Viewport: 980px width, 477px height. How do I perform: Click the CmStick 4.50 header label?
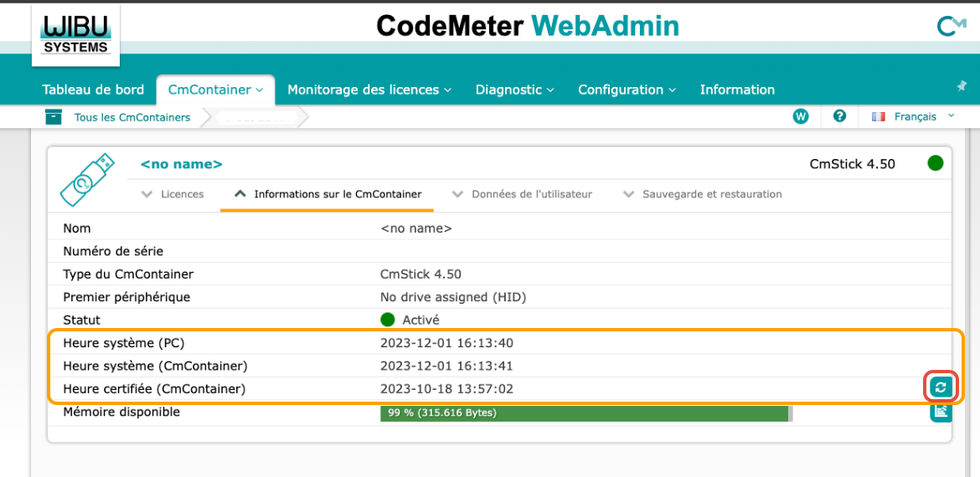853,164
